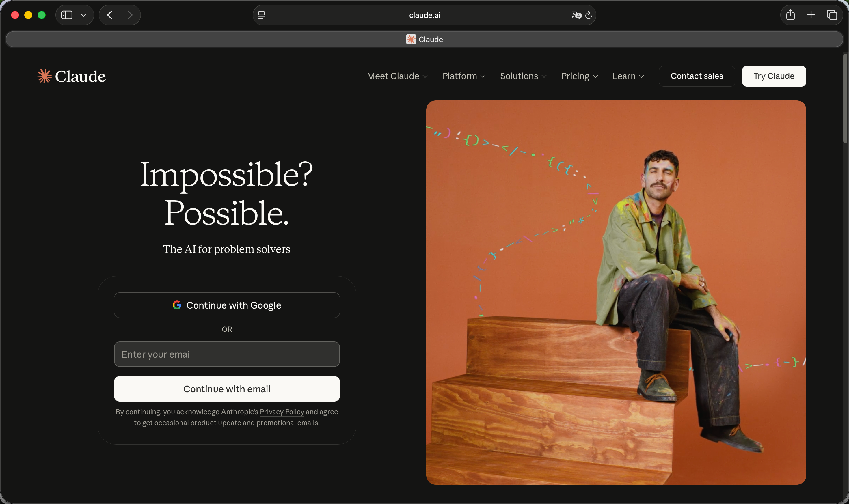Open the Pricing dropdown
849x504 pixels.
point(579,76)
